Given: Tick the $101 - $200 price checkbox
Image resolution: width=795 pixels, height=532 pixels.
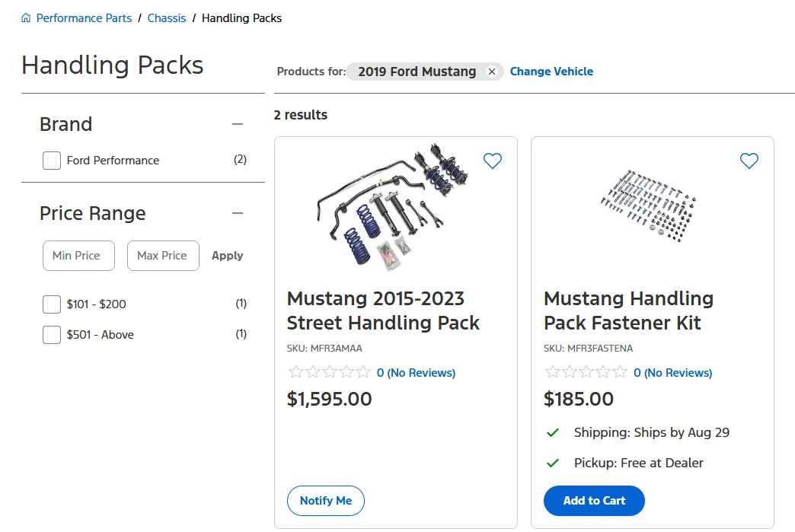Looking at the screenshot, I should point(52,304).
